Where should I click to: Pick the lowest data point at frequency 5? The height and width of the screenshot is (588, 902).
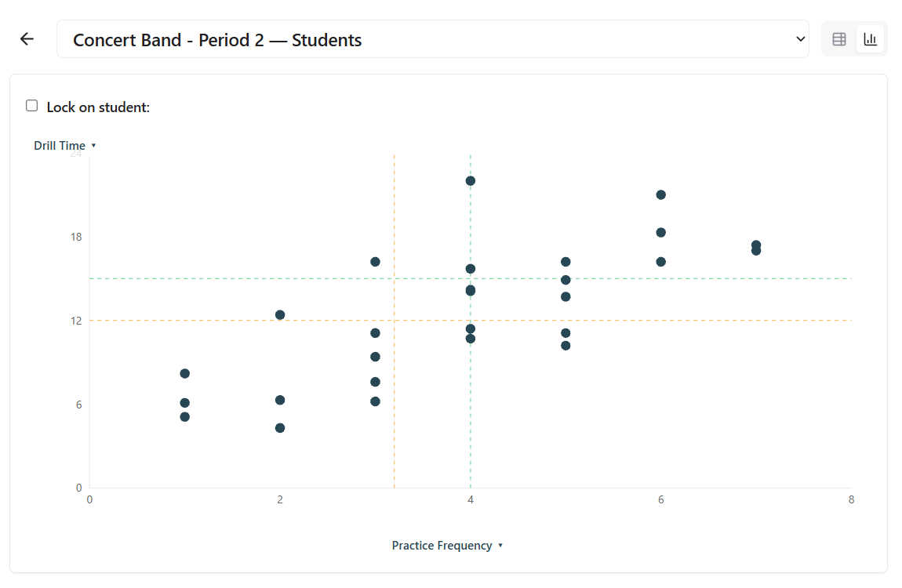pyautogui.click(x=566, y=346)
